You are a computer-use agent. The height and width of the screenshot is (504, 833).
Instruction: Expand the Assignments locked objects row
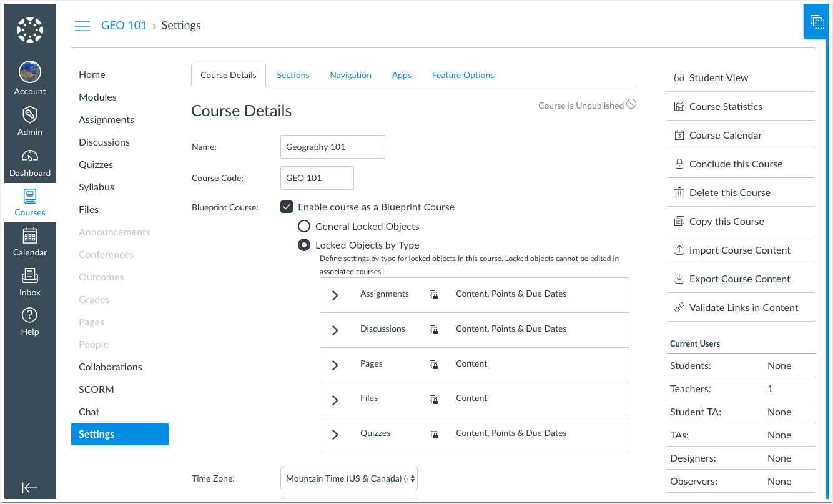335,294
